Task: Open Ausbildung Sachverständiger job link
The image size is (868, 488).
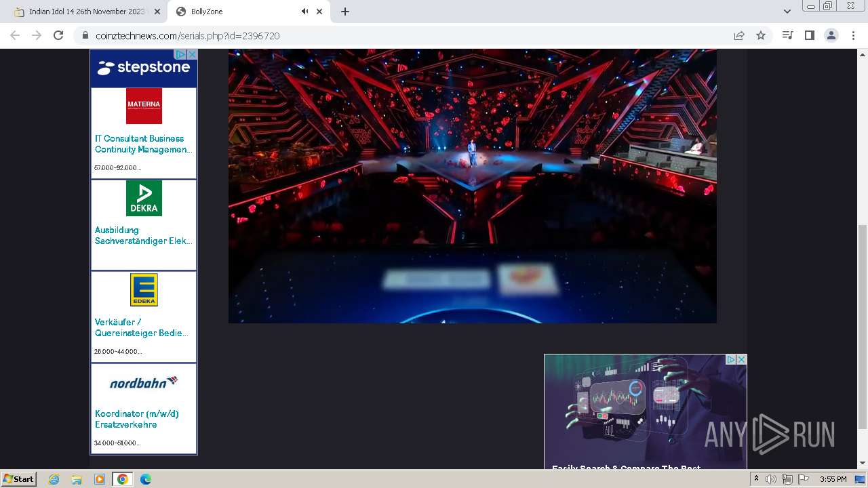Action: (x=143, y=235)
